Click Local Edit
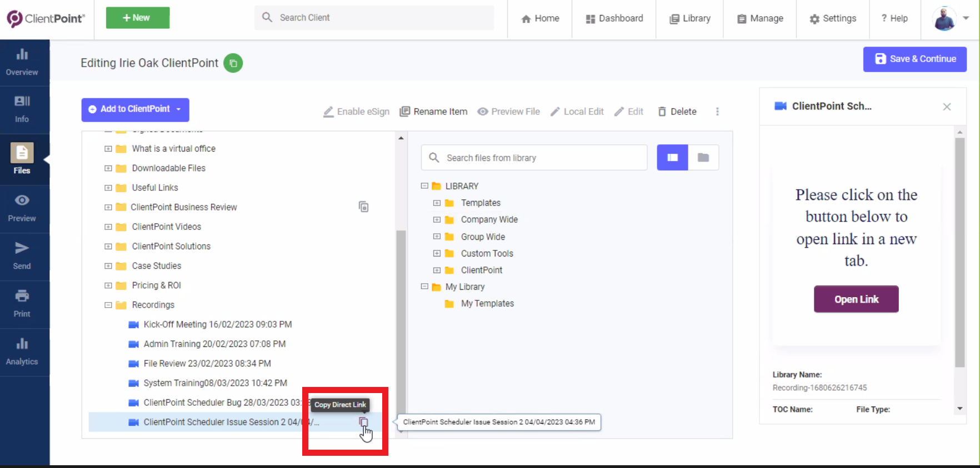The width and height of the screenshot is (980, 468). pyautogui.click(x=577, y=112)
